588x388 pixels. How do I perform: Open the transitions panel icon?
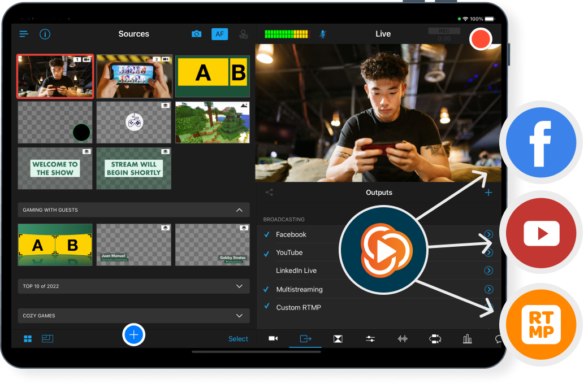point(338,338)
